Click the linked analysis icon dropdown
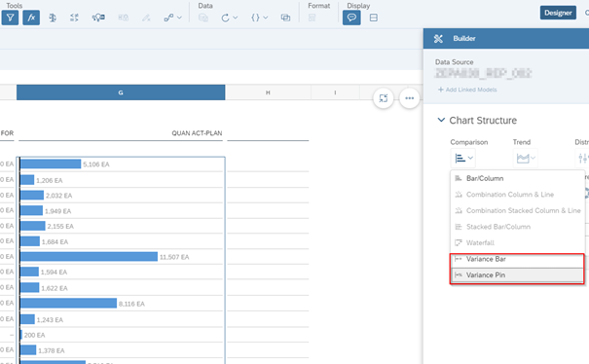The width and height of the screenshot is (589, 364). pos(172,18)
